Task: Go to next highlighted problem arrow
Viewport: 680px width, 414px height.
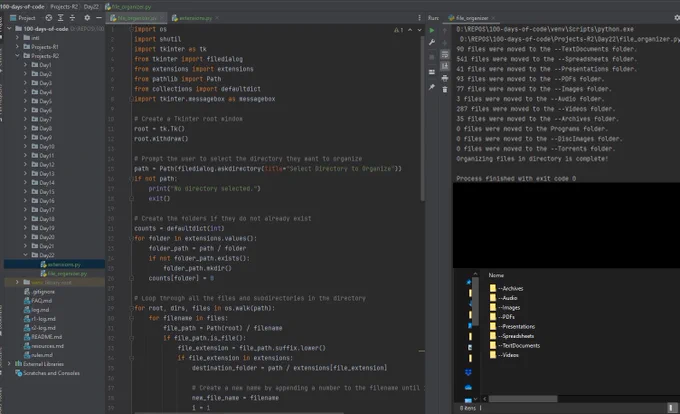Action: point(419,30)
